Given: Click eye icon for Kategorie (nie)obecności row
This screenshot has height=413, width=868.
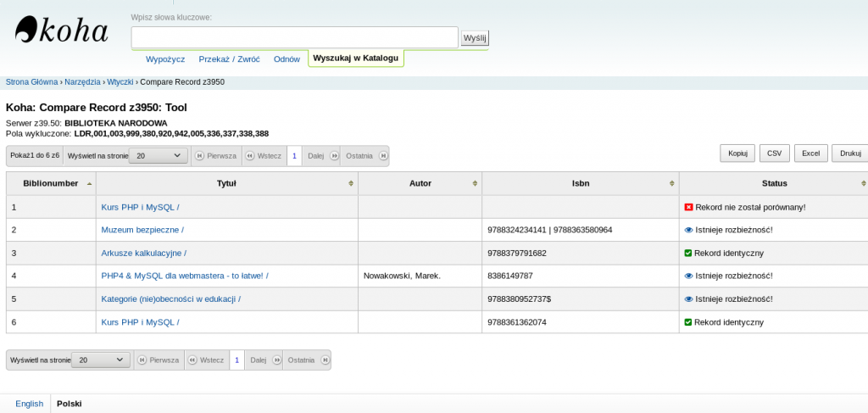Looking at the screenshot, I should tap(688, 299).
